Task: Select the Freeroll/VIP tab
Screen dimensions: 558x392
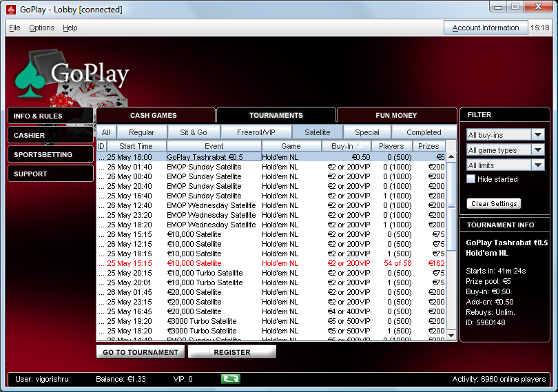Action: click(x=256, y=132)
